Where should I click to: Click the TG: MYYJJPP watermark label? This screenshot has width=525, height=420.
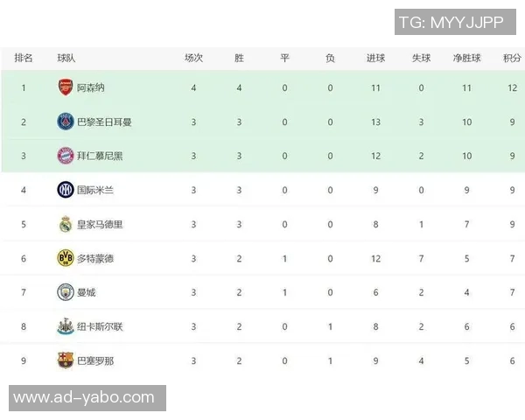tap(451, 23)
